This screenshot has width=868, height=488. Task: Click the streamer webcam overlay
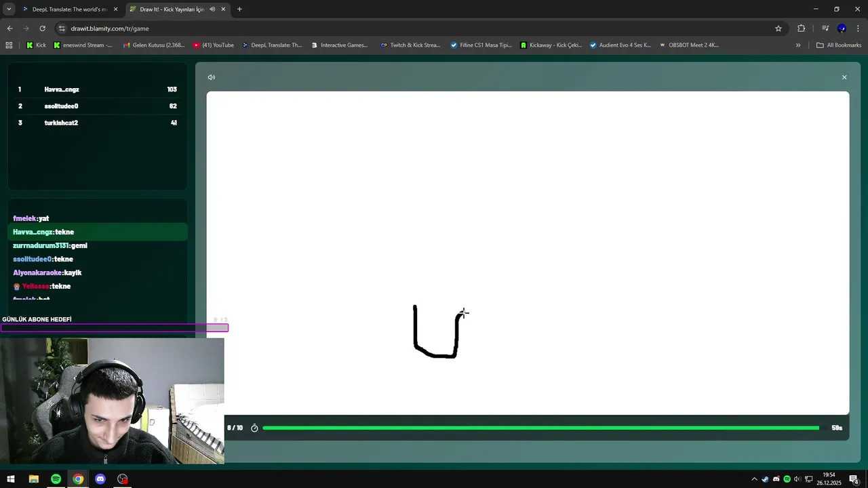(x=112, y=401)
